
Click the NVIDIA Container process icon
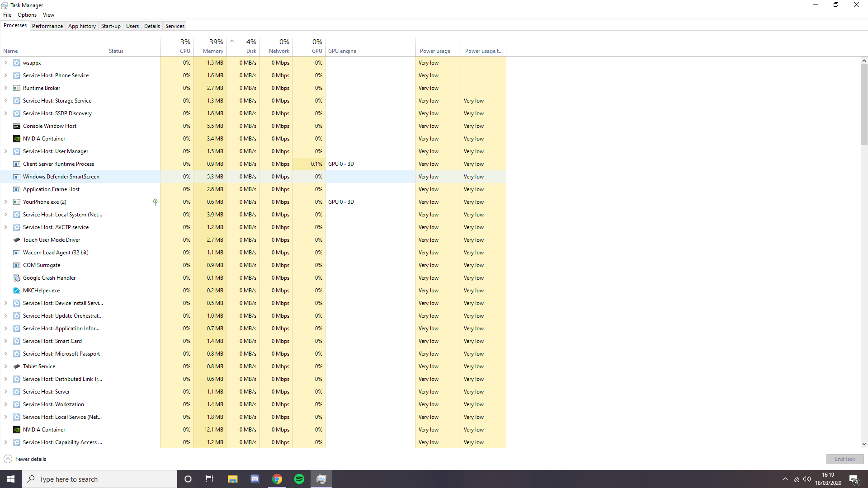tap(17, 139)
